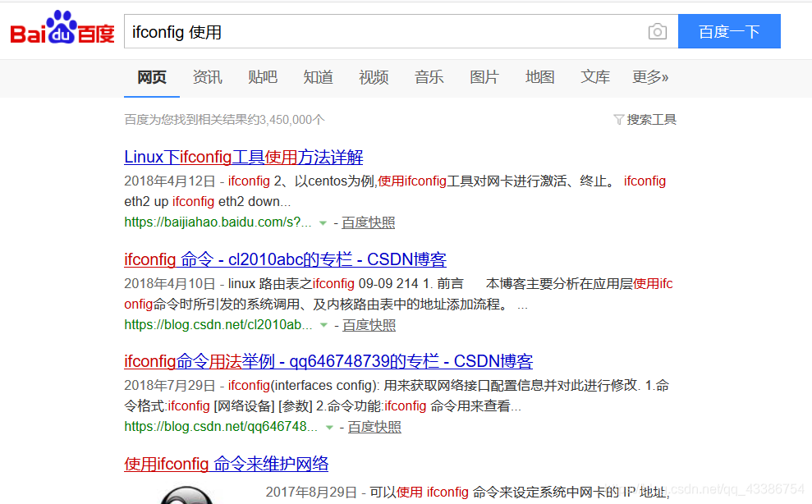Viewport: 812px width, 504px height.
Task: Click the blog.csdn.net/cl2010ab URL link
Action: [x=218, y=325]
